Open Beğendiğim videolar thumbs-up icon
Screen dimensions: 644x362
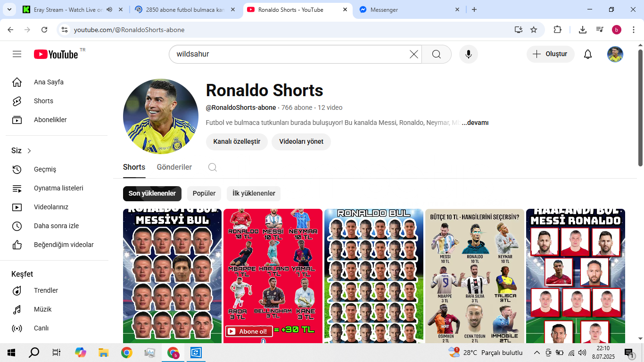click(17, 245)
